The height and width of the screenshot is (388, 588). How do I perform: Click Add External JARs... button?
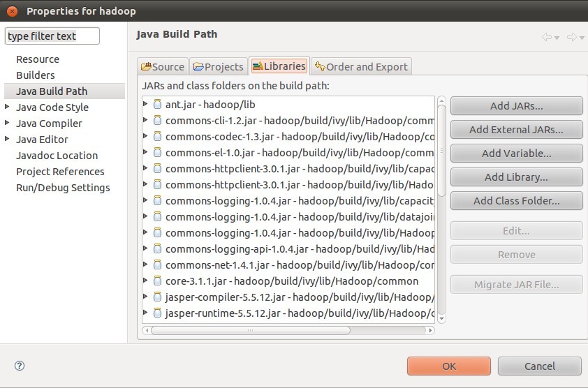[516, 130]
